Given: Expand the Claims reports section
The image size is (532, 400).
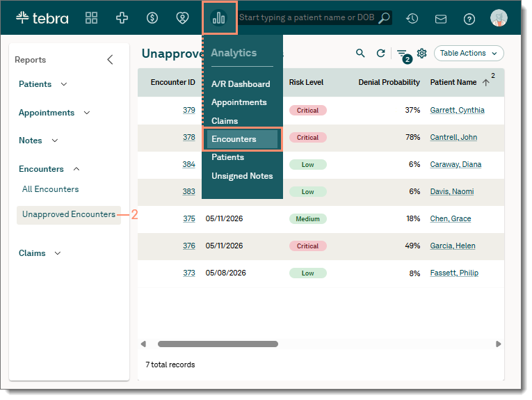Looking at the screenshot, I should point(40,253).
